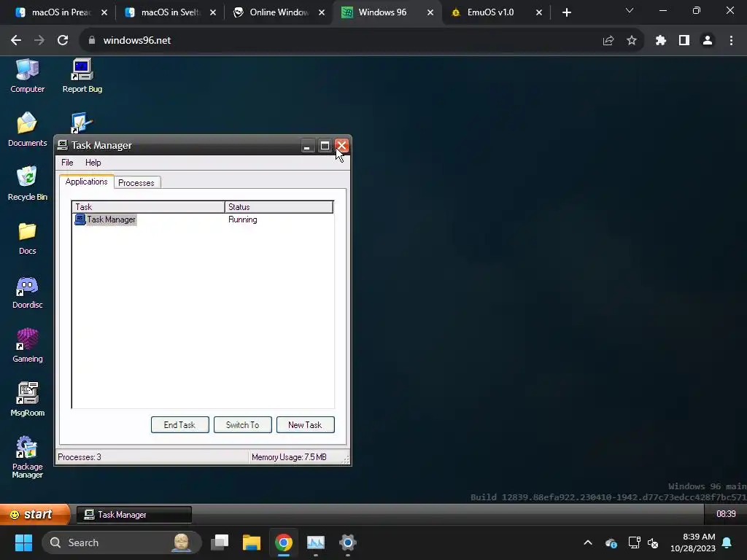Click the Windows taskbar Search box
The image size is (747, 560).
[122, 542]
